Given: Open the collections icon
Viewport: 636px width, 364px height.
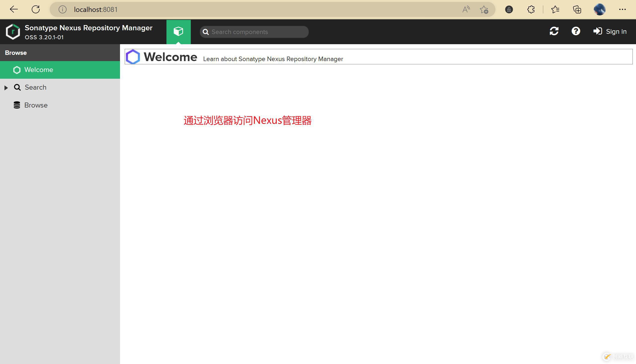Looking at the screenshot, I should pyautogui.click(x=577, y=9).
